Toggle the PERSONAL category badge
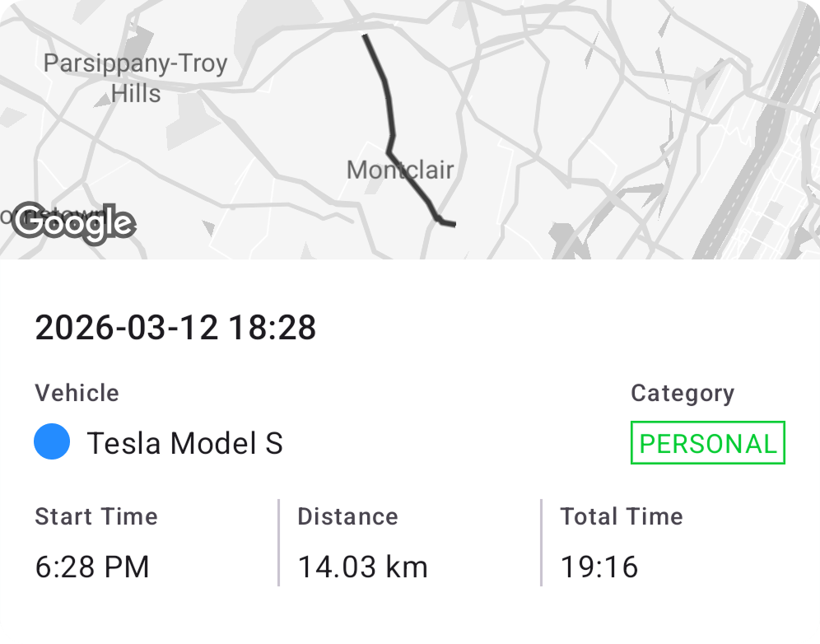The image size is (820, 644). pos(706,442)
